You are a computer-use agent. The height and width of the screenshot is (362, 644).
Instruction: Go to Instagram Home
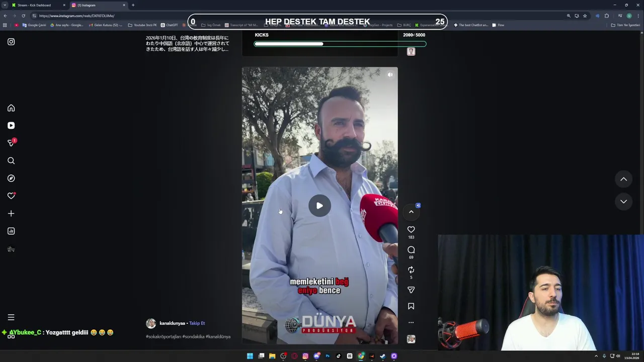11,108
